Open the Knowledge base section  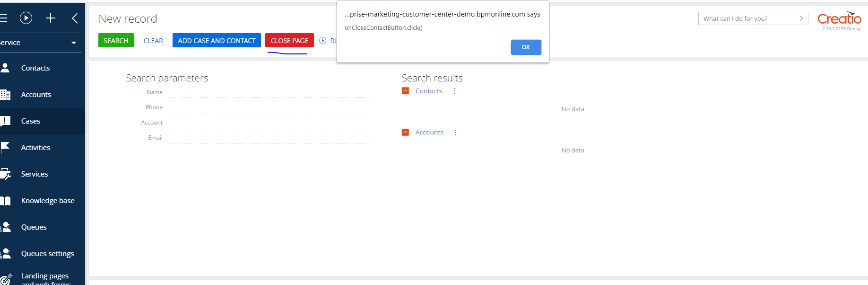(48, 201)
